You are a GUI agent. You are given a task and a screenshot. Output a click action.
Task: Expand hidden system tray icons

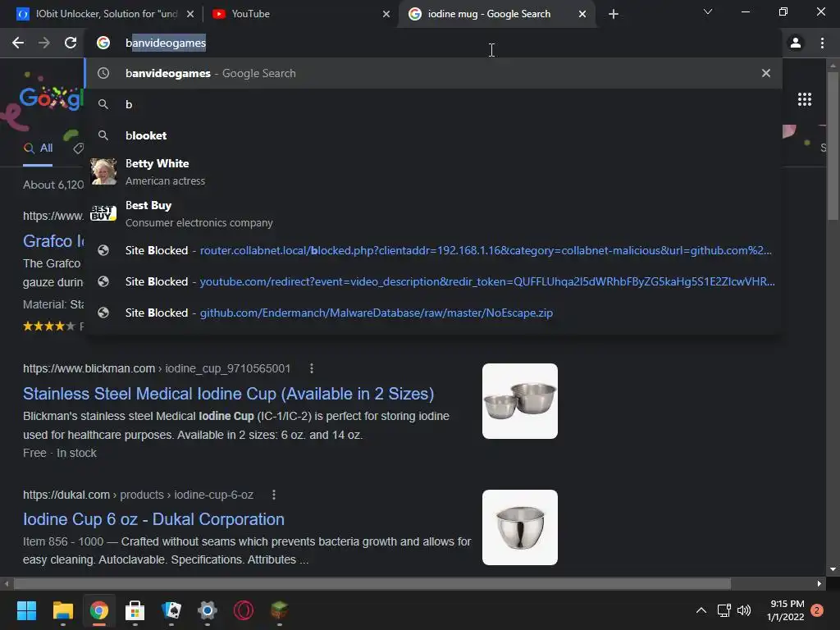click(701, 610)
